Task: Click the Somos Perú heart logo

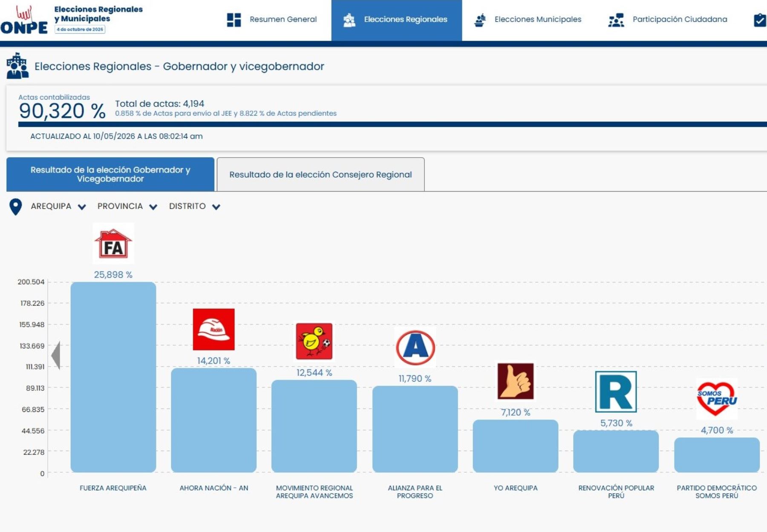Action: 717,399
